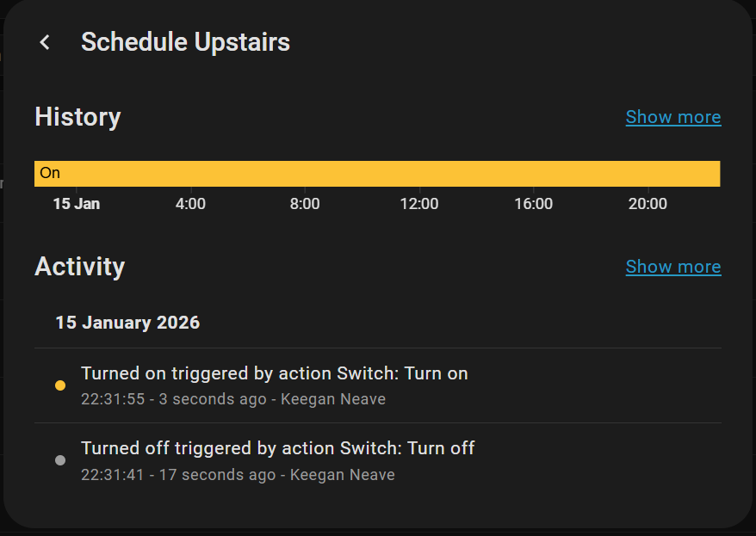
Task: Go back using the left chevron arrow
Action: [45, 42]
